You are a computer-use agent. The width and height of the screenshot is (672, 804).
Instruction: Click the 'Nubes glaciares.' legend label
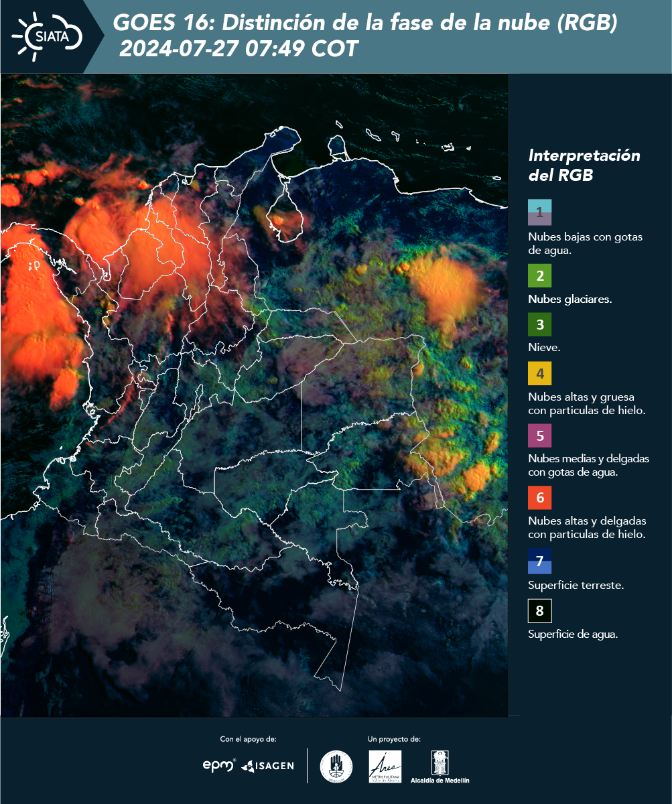click(569, 299)
